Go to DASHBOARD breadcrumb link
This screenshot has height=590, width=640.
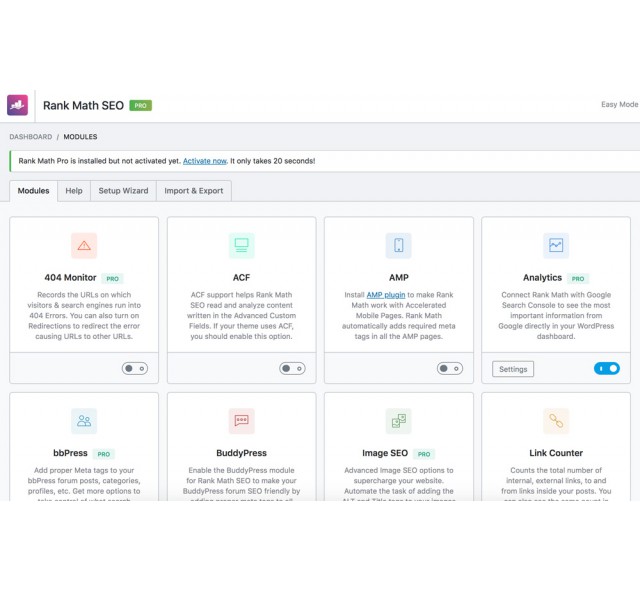point(31,137)
